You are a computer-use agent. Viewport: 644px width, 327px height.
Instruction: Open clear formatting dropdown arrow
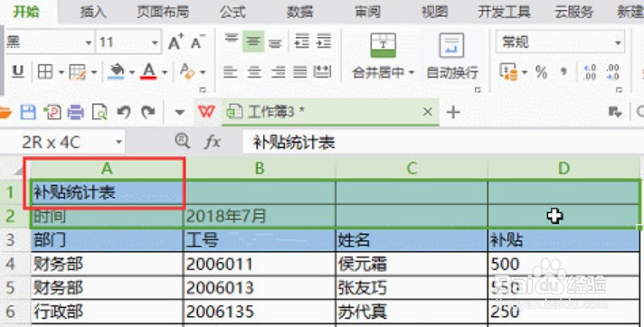[203, 72]
